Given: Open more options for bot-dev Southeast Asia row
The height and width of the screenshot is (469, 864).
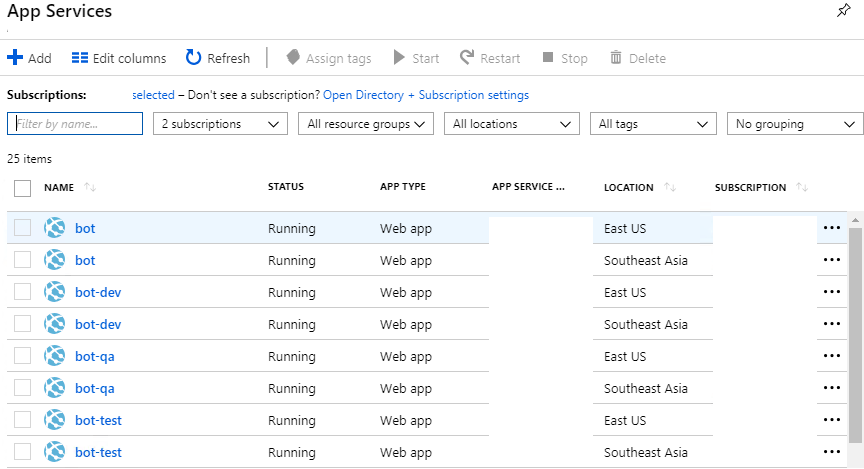Looking at the screenshot, I should pos(831,324).
